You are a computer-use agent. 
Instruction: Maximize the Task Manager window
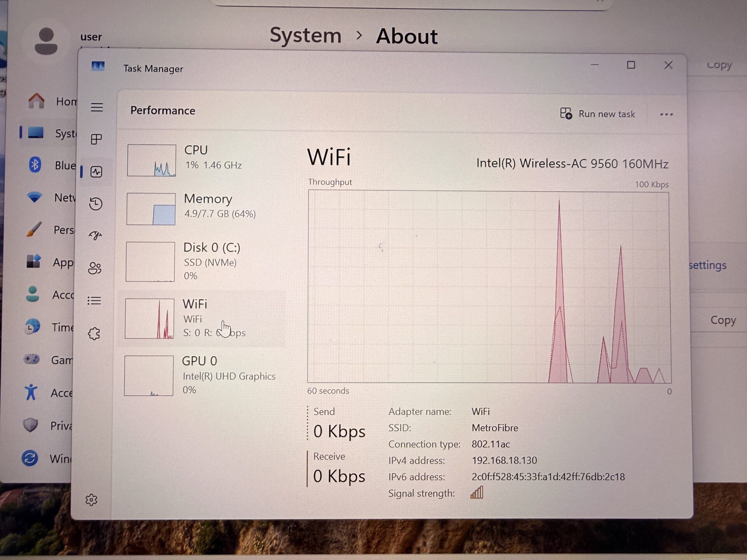[x=631, y=65]
